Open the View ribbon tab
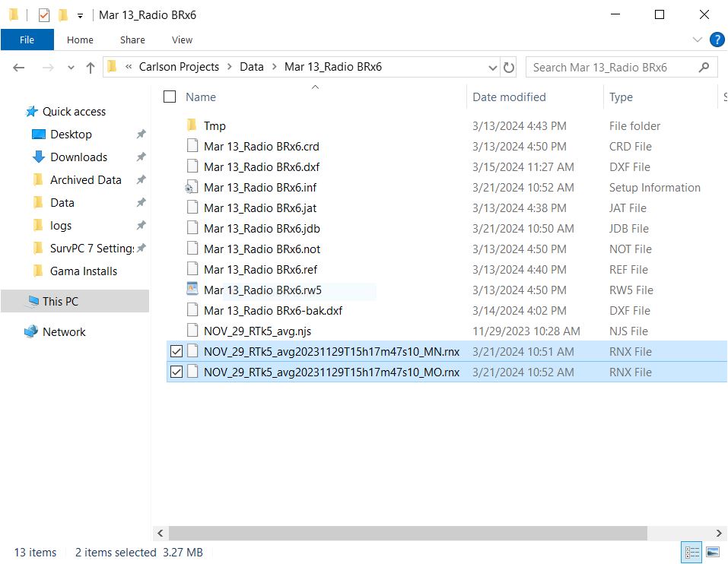The image size is (728, 564). pyautogui.click(x=182, y=40)
